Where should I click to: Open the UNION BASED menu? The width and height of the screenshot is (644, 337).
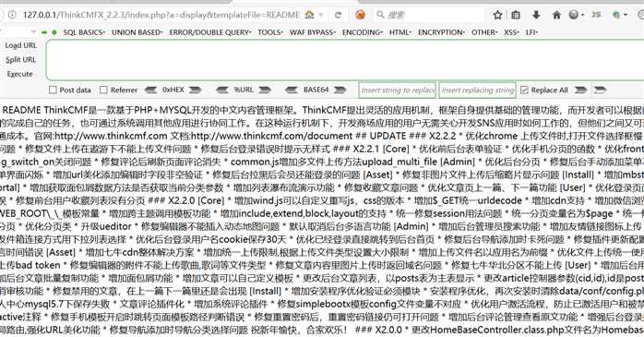click(137, 32)
